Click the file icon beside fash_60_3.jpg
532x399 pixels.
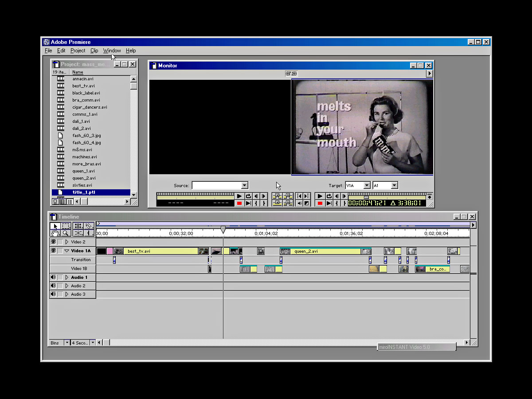[60, 136]
